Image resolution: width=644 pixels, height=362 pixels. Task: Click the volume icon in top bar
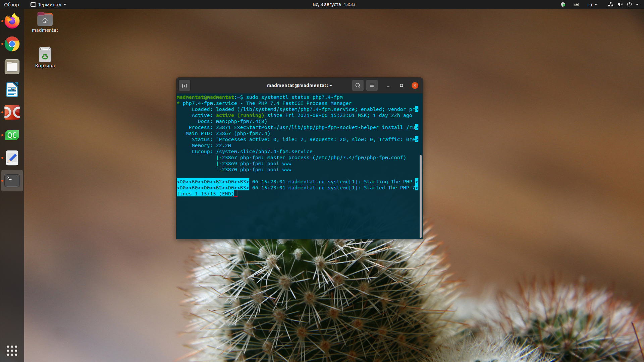[620, 4]
